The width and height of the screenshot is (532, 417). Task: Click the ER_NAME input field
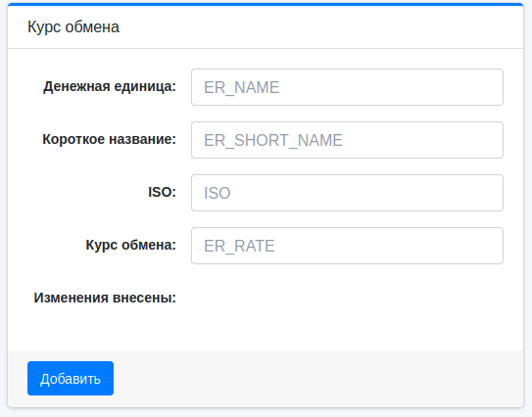(x=347, y=87)
